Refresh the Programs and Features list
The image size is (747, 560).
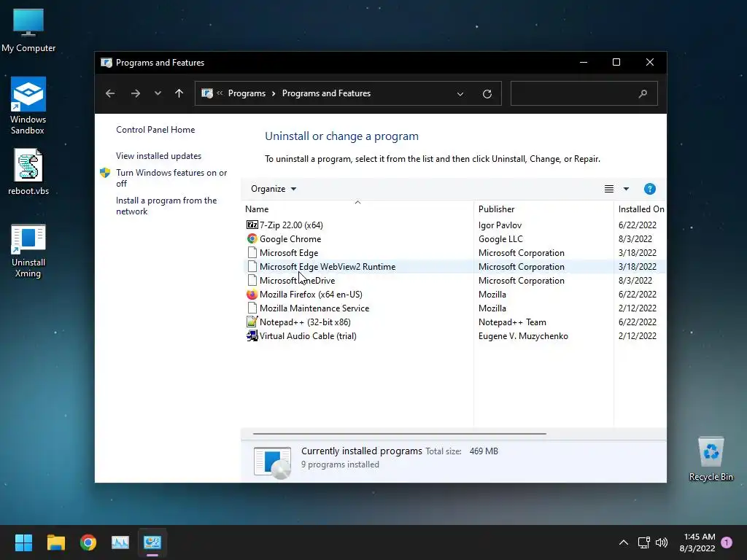487,94
